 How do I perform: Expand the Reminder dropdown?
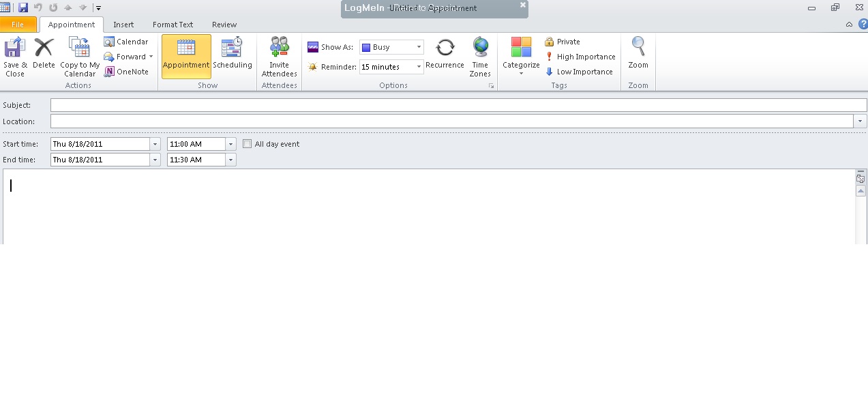coord(418,67)
